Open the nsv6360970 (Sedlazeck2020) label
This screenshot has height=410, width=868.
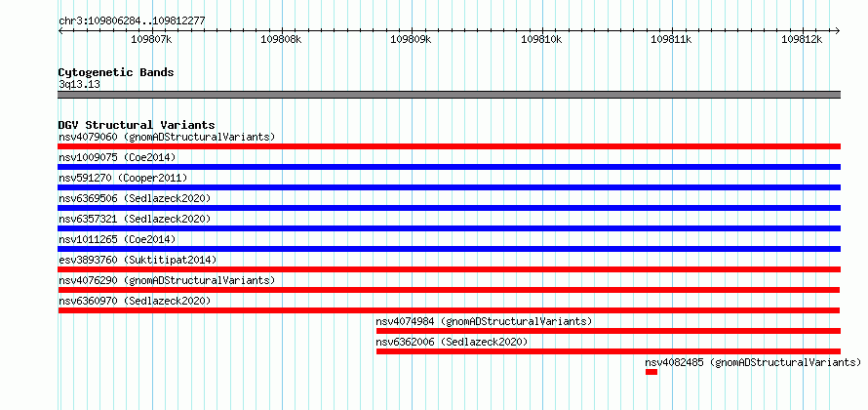(x=135, y=301)
